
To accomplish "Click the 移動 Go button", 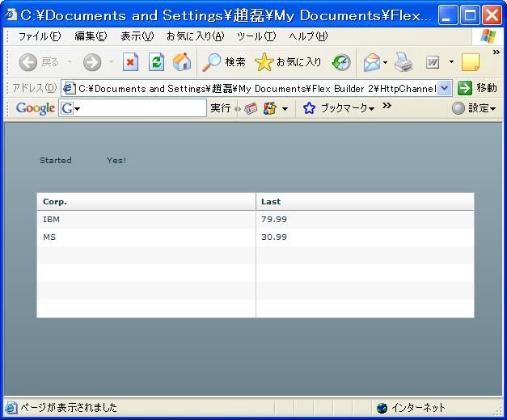I will coord(477,88).
